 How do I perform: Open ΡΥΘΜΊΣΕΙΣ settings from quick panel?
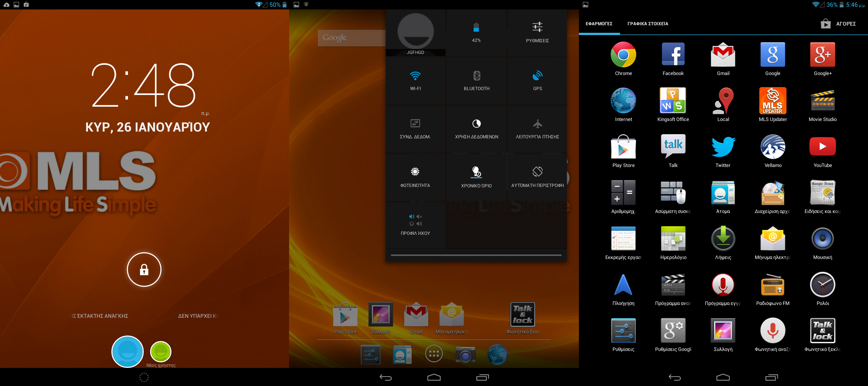coord(537,32)
